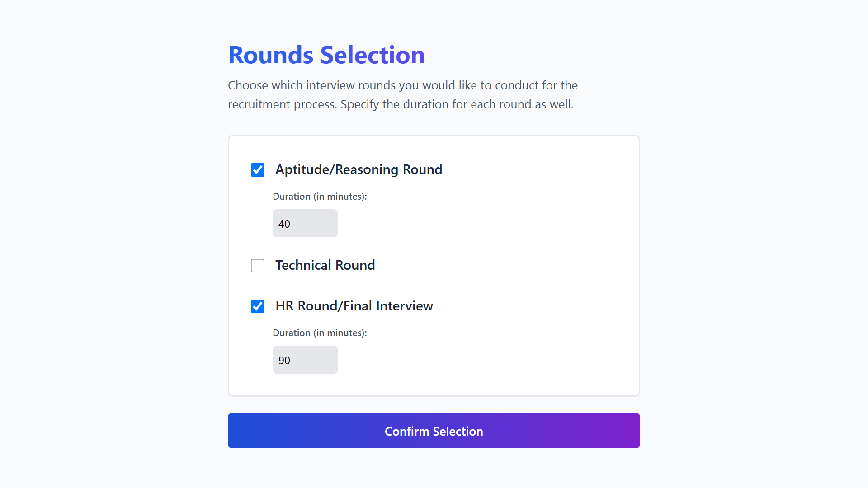
Task: Click the words "Specify the duration" in the description
Action: click(x=394, y=104)
